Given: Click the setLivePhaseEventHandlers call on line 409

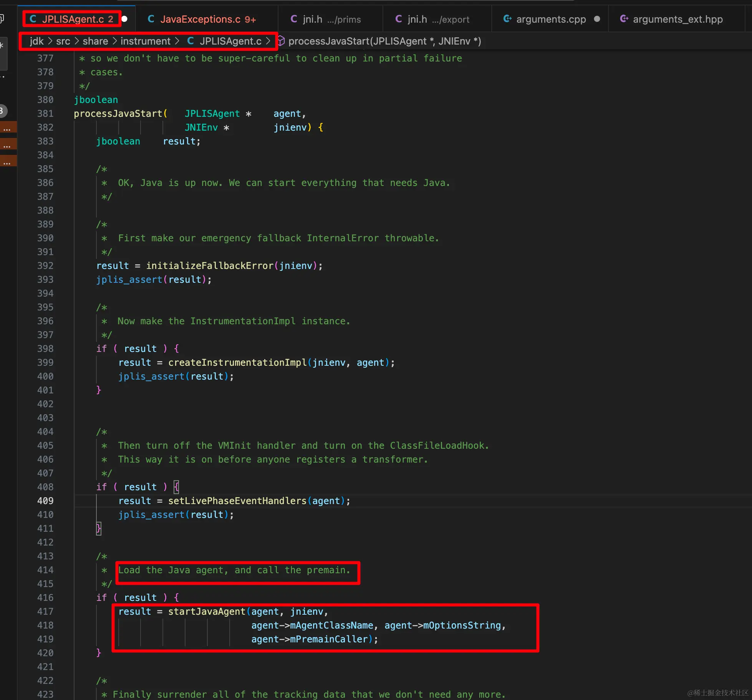Looking at the screenshot, I should click(x=237, y=501).
